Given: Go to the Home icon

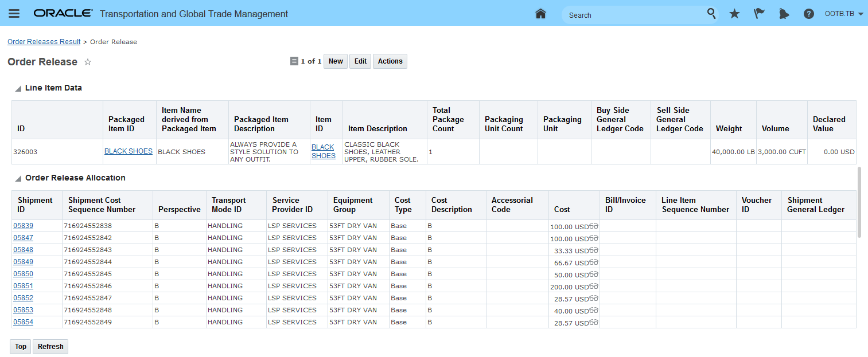Looking at the screenshot, I should (x=540, y=14).
